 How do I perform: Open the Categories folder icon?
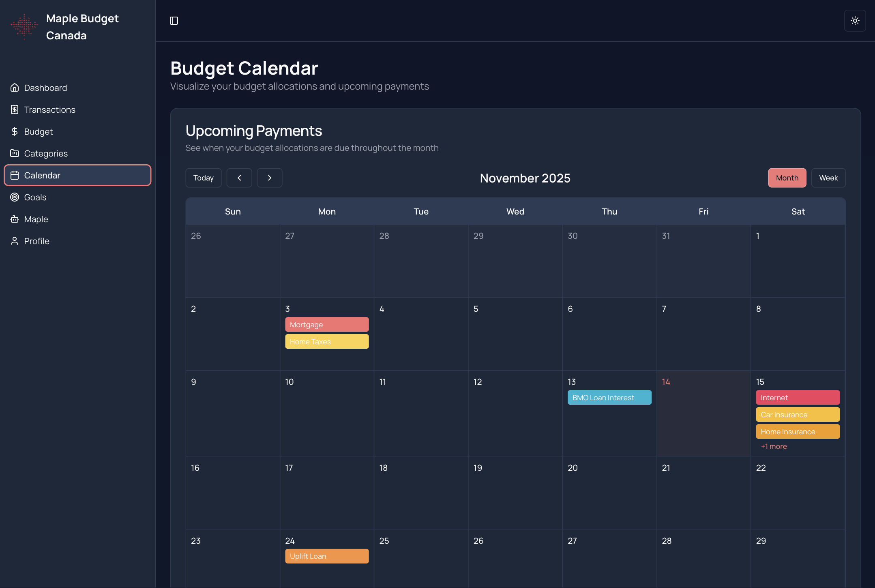pyautogui.click(x=15, y=153)
